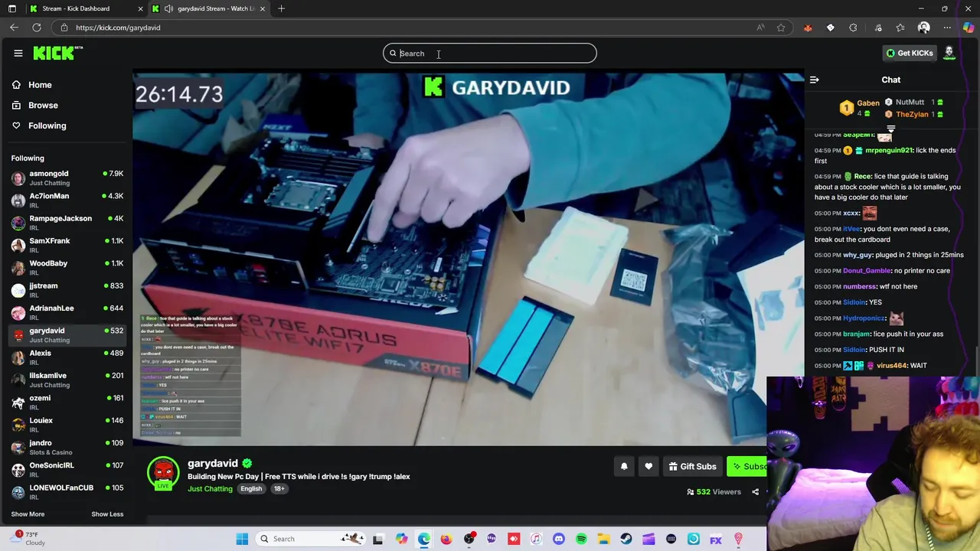The height and width of the screenshot is (551, 980).
Task: Click the heart follow button
Action: coord(648,466)
